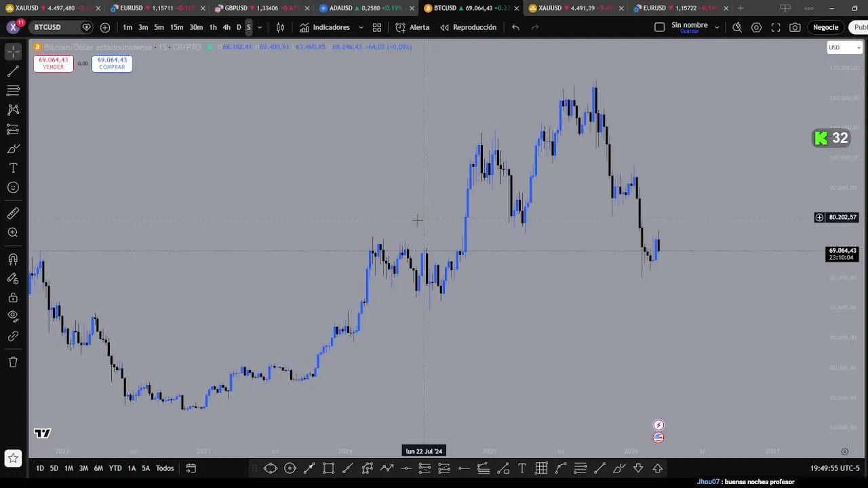Add symbol with compare plus button
Screen dimensions: 868x488
point(105,27)
